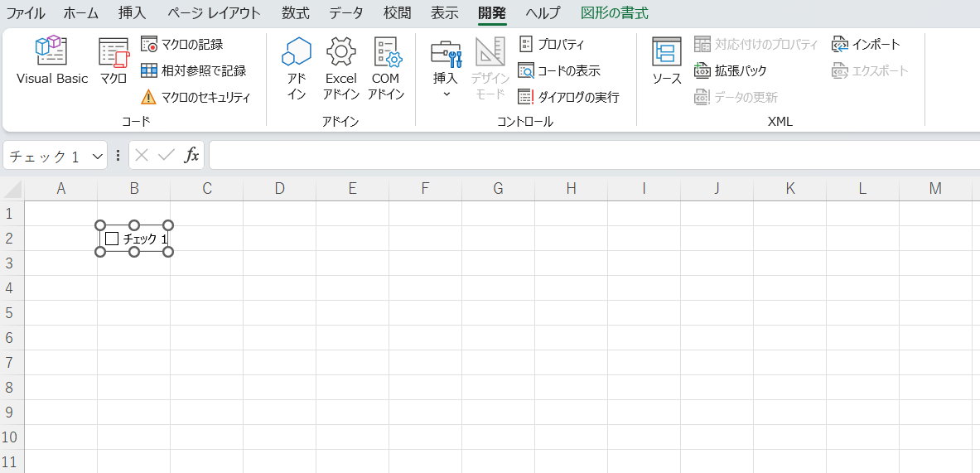The height and width of the screenshot is (473, 980).
Task: Click the formula bar cancel X icon
Action: coord(142,156)
